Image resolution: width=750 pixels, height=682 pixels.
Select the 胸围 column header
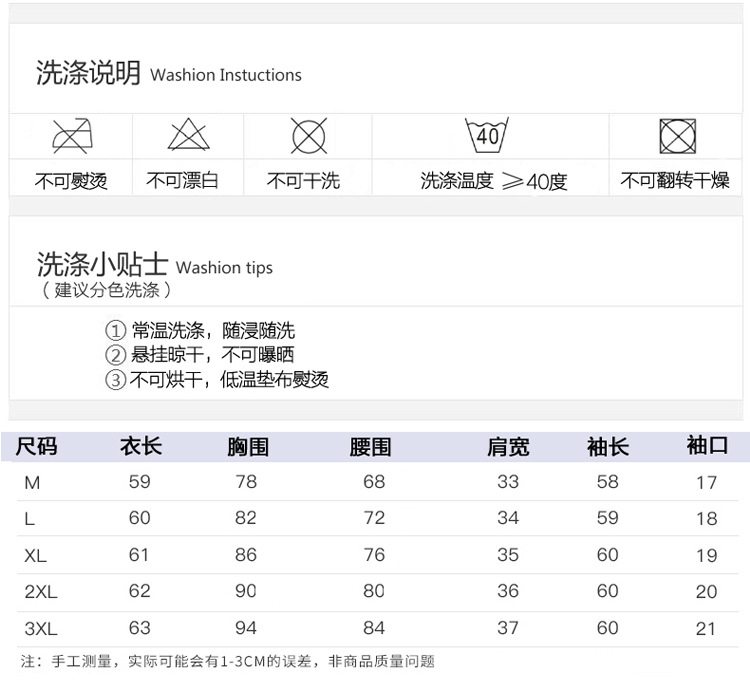(x=248, y=447)
